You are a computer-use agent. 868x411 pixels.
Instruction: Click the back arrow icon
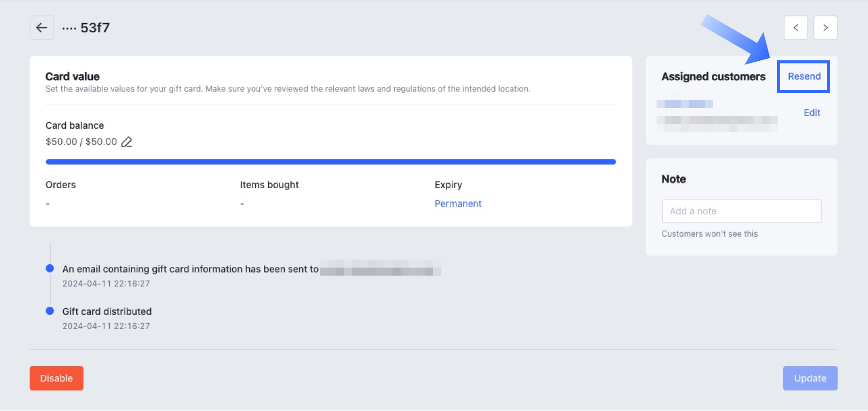(x=42, y=28)
